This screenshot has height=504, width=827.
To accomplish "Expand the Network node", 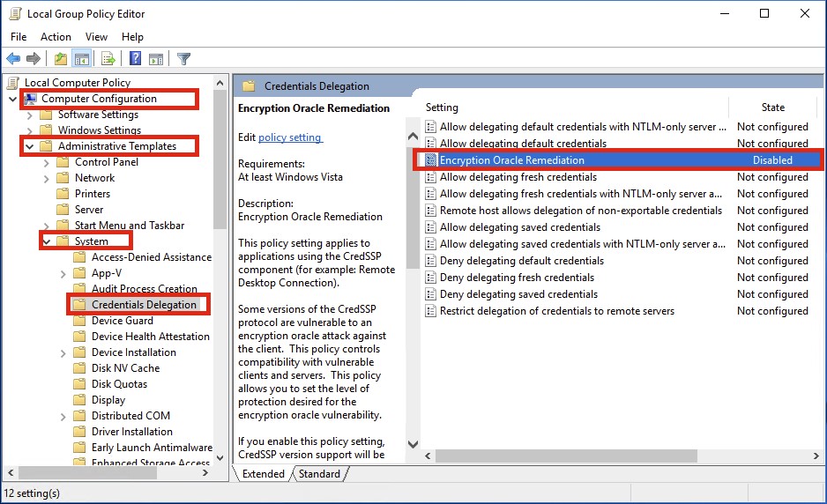I will click(47, 179).
